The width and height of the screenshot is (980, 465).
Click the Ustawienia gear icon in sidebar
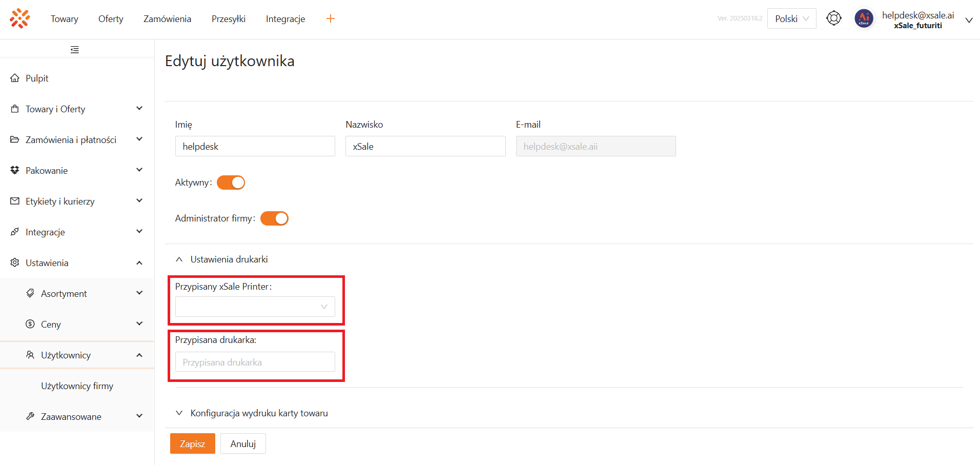pos(15,262)
